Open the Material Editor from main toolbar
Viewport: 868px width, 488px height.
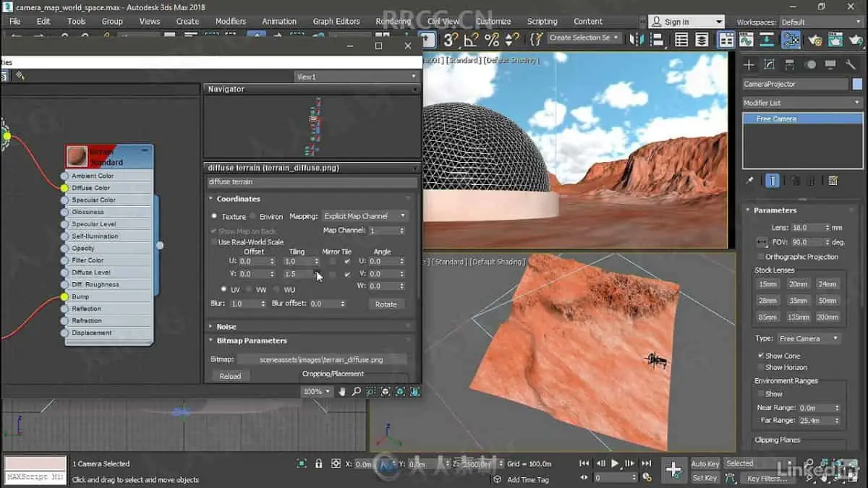(791, 40)
